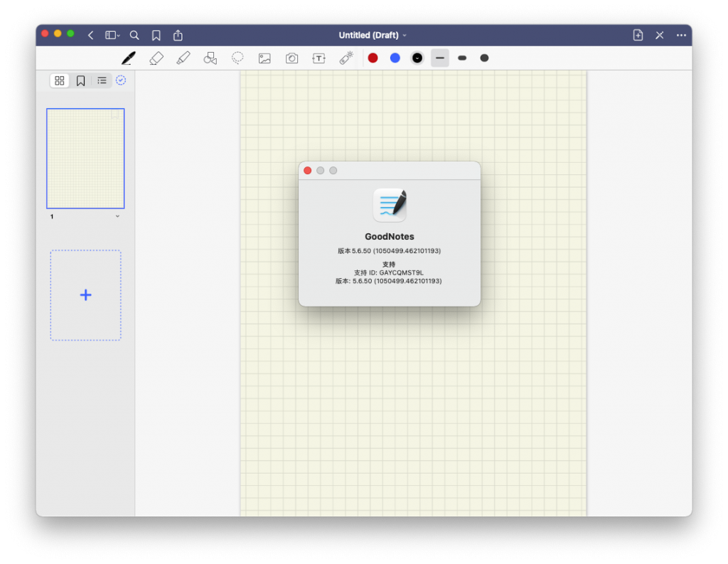Expand the page 1 options chevron

pos(117,216)
